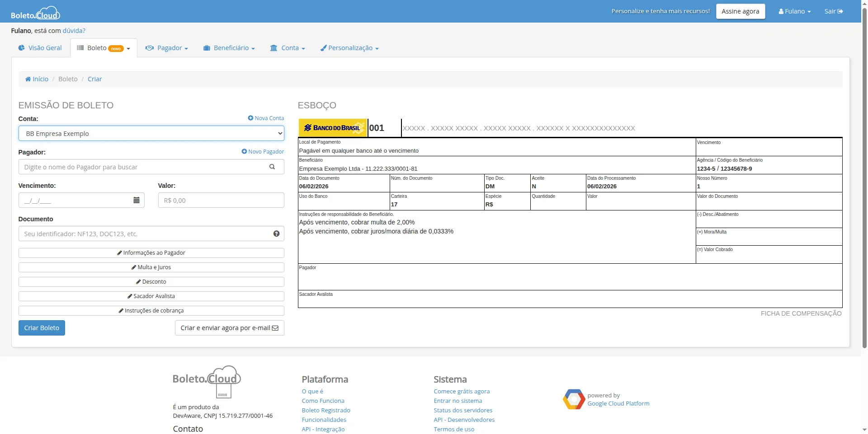Image resolution: width=868 pixels, height=434 pixels.
Task: Switch to the Visão Geral tab
Action: 40,48
